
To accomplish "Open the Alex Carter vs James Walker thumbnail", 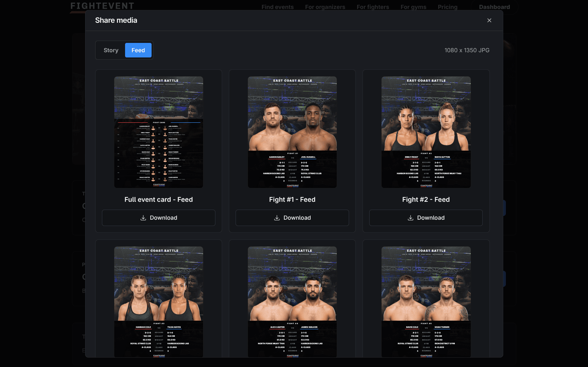I will coord(292,302).
